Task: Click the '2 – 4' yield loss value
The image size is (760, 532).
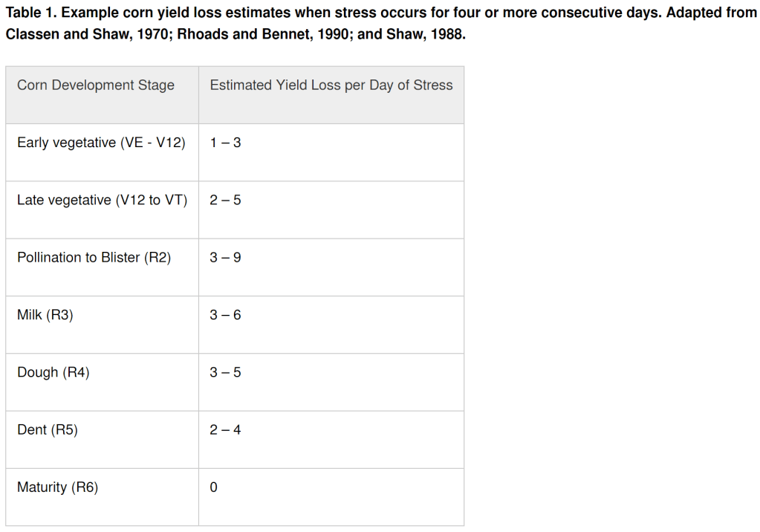Action: (225, 429)
